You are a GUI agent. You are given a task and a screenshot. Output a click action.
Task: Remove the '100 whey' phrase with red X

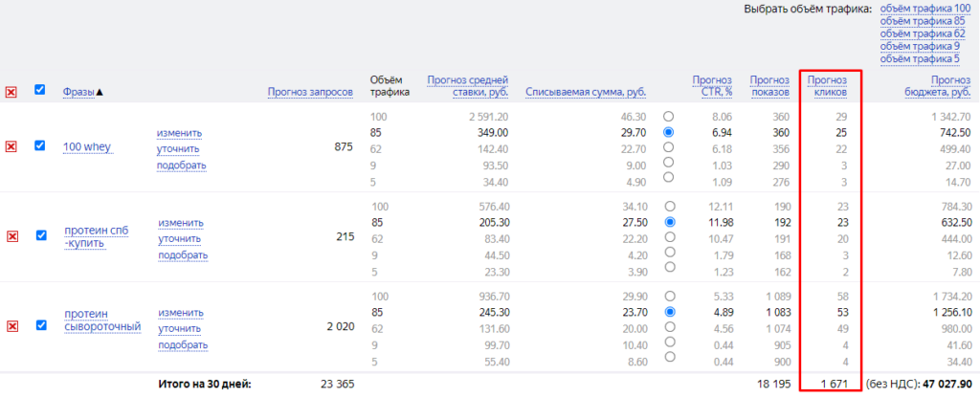point(11,146)
